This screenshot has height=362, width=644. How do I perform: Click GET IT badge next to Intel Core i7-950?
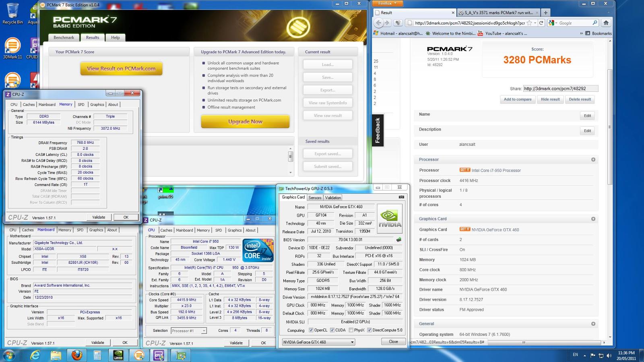click(x=465, y=170)
